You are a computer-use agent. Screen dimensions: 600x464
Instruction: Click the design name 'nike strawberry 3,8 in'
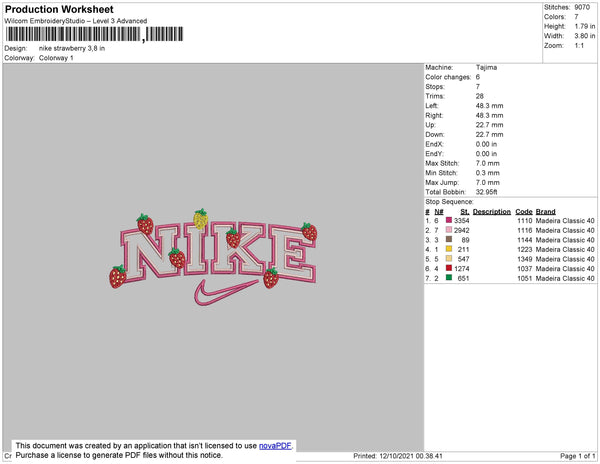[x=72, y=49]
